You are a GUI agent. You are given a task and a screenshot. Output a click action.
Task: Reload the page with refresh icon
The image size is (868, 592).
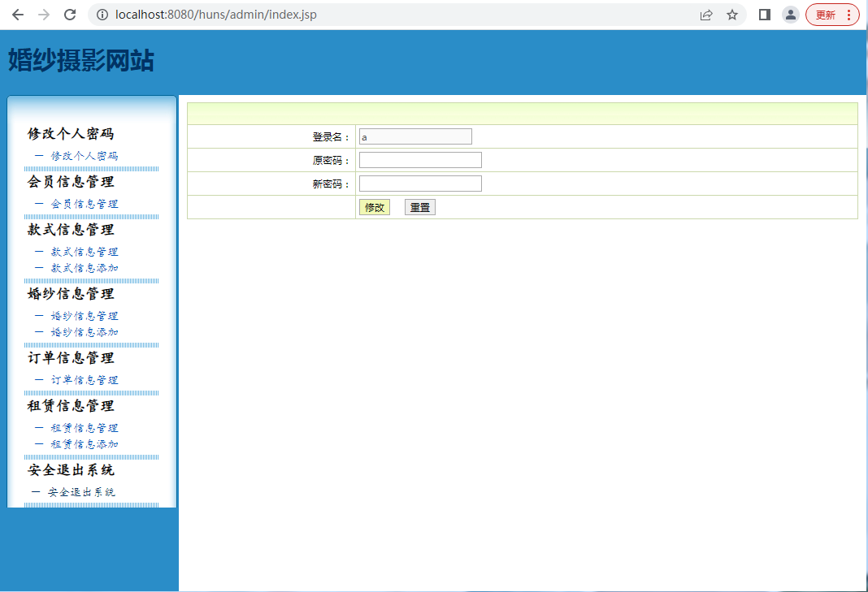70,15
